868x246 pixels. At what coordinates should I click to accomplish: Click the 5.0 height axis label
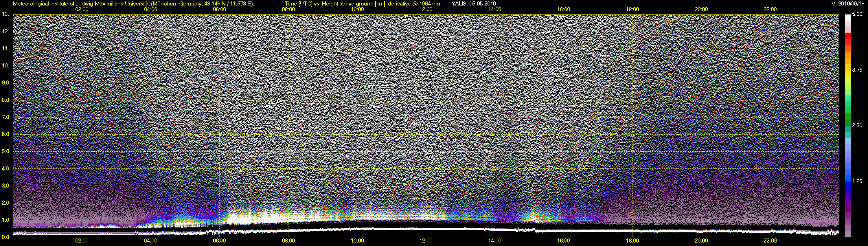point(5,152)
